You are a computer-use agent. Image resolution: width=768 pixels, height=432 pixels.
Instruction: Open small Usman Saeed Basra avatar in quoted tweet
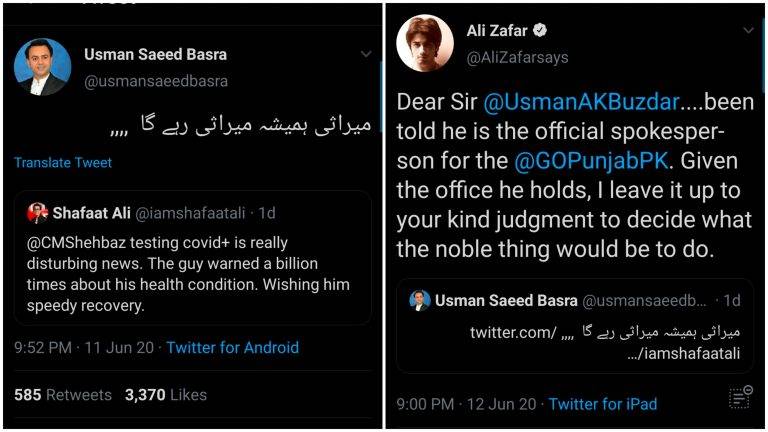click(x=420, y=300)
